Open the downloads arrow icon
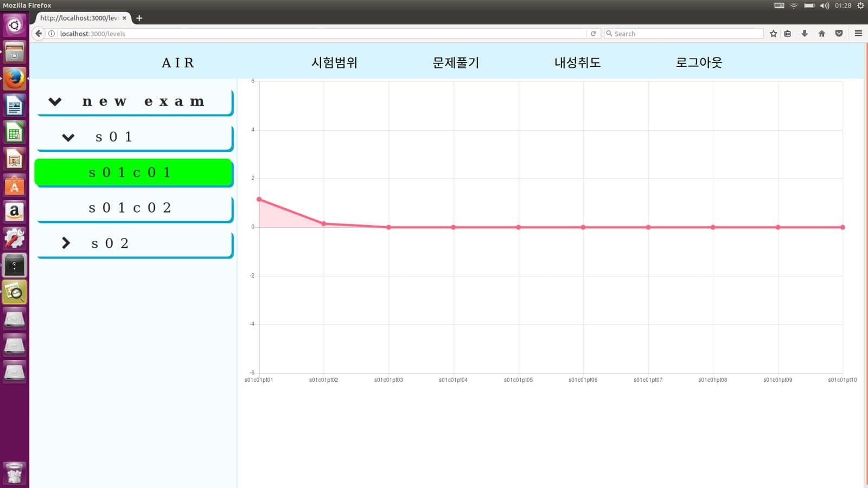This screenshot has width=868, height=488. (805, 34)
